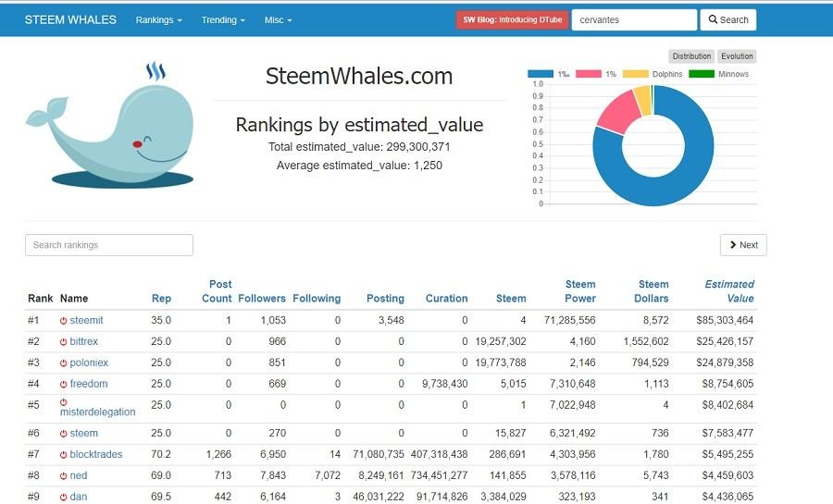Click the power icon beside blocktrades
The height and width of the screenshot is (504, 833).
tap(63, 455)
